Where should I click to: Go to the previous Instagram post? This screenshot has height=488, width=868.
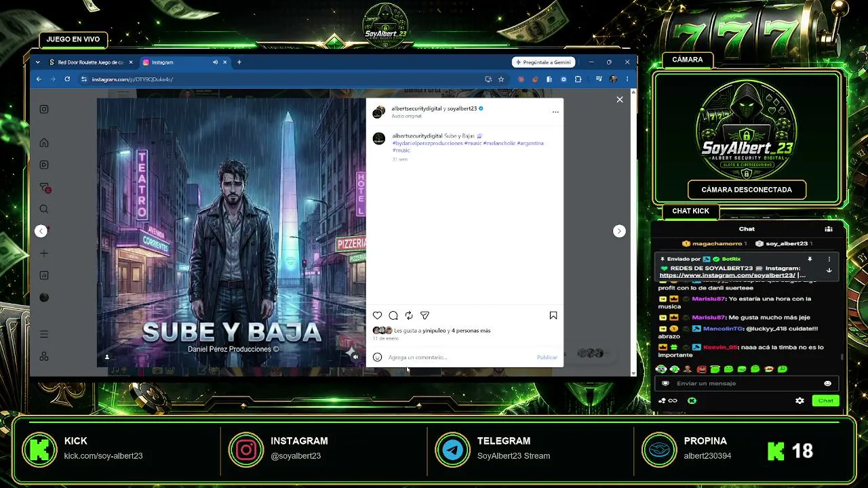(41, 231)
